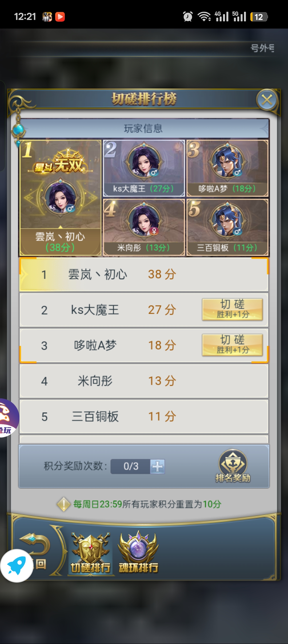Select the rank 1 雲岚丶初心 list row
This screenshot has width=288, height=644.
click(x=144, y=274)
